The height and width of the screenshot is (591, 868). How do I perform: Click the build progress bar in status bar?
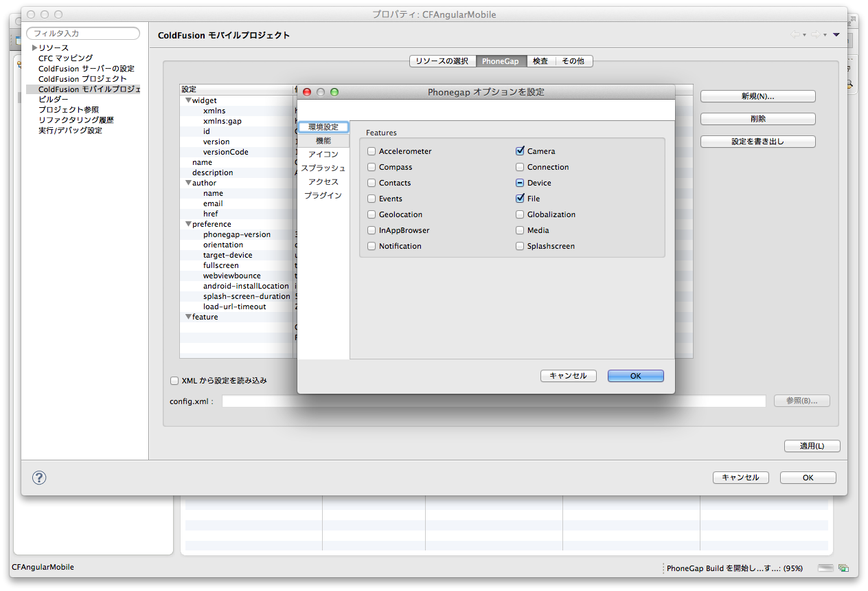pos(825,568)
